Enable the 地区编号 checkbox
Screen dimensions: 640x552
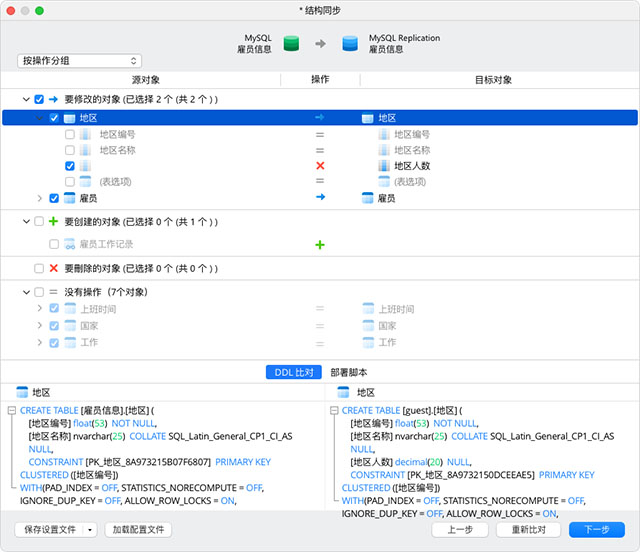pos(69,134)
